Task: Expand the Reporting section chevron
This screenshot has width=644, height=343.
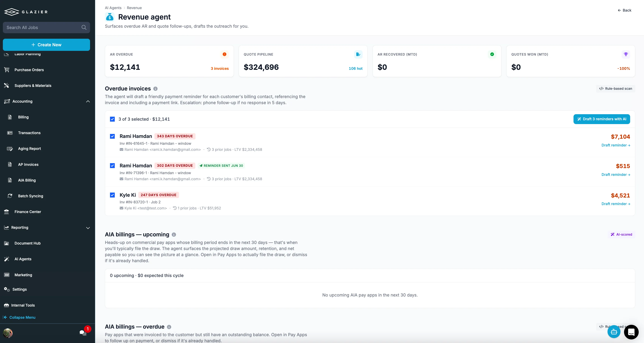Action: tap(88, 228)
